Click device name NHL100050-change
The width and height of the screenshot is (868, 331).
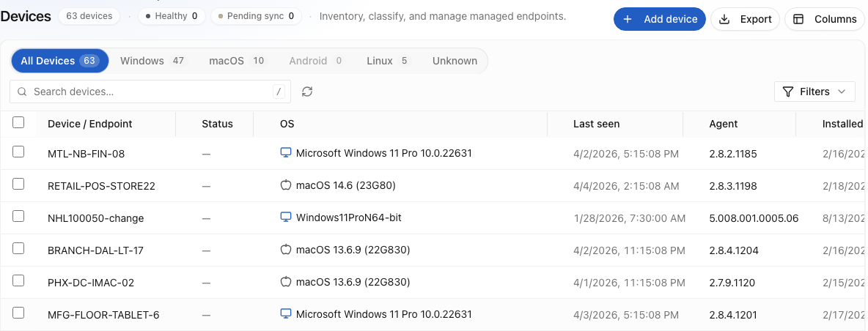96,218
